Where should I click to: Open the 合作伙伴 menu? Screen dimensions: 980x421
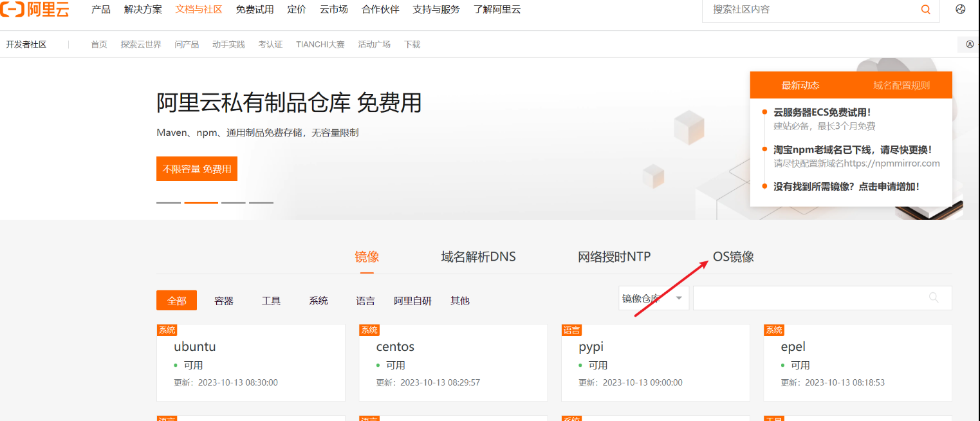pos(380,10)
